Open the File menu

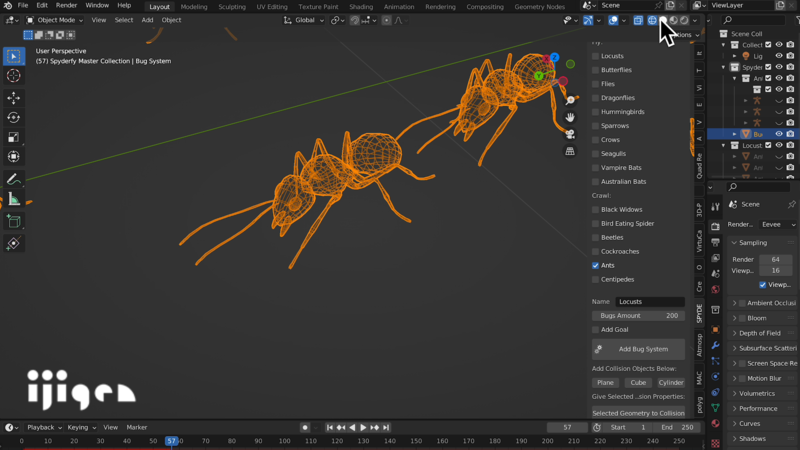[x=23, y=6]
